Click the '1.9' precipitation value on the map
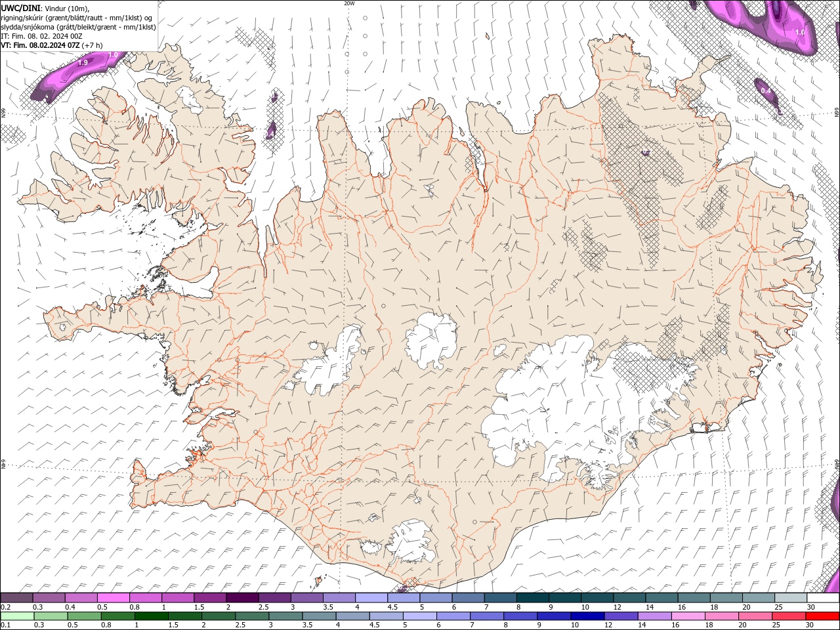Viewport: 840px width, 630px height. point(83,62)
